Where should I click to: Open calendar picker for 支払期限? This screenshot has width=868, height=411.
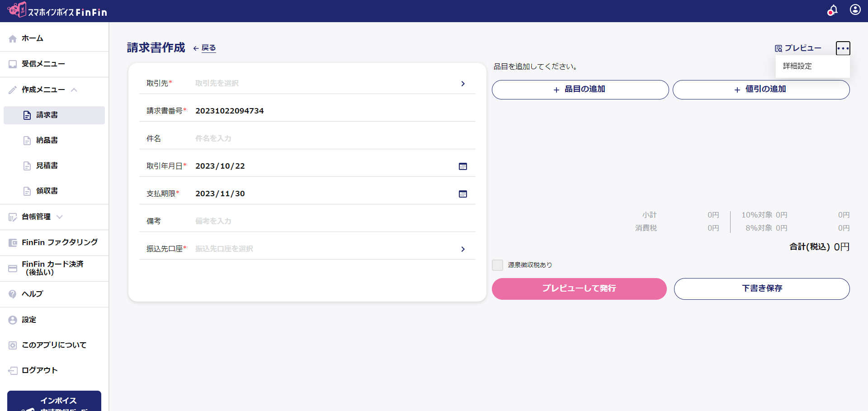click(463, 194)
